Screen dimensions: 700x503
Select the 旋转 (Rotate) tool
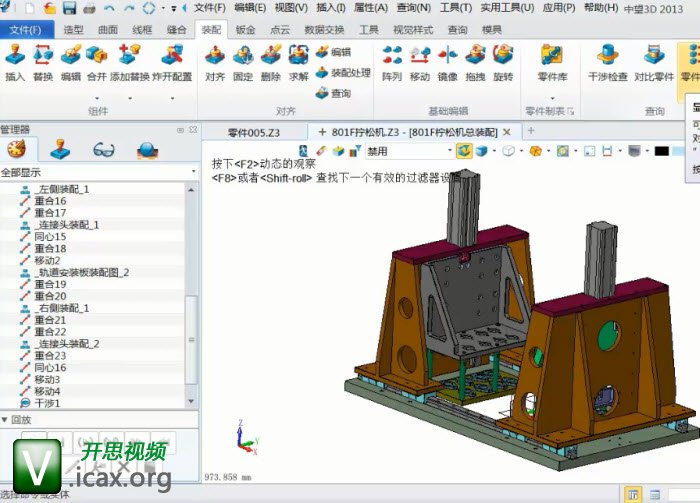tap(503, 58)
